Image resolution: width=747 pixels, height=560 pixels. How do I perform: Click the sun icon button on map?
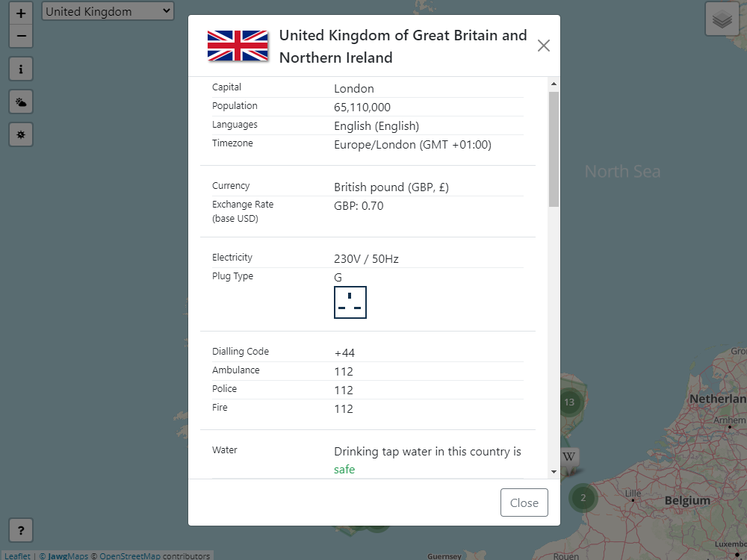pyautogui.click(x=21, y=135)
